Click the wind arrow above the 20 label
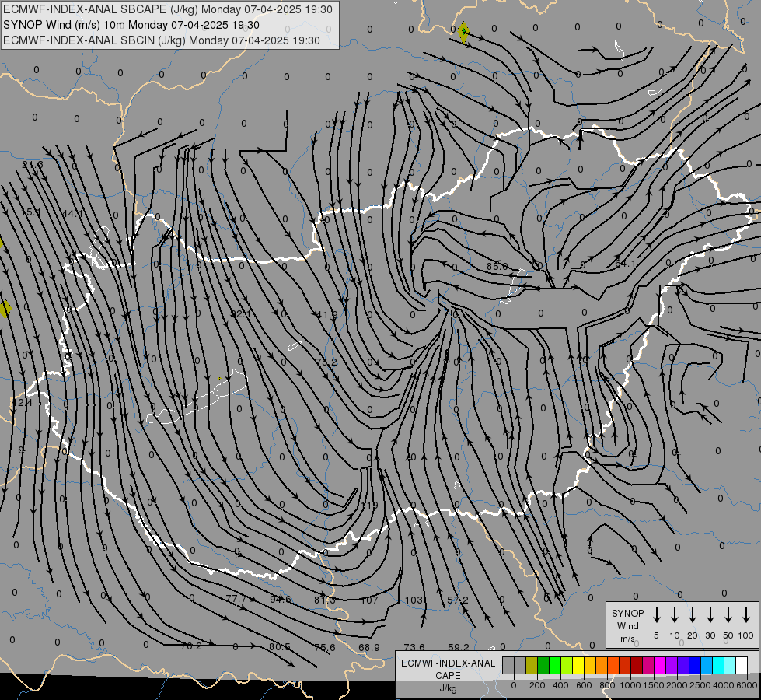This screenshot has width=761, height=700. click(693, 615)
